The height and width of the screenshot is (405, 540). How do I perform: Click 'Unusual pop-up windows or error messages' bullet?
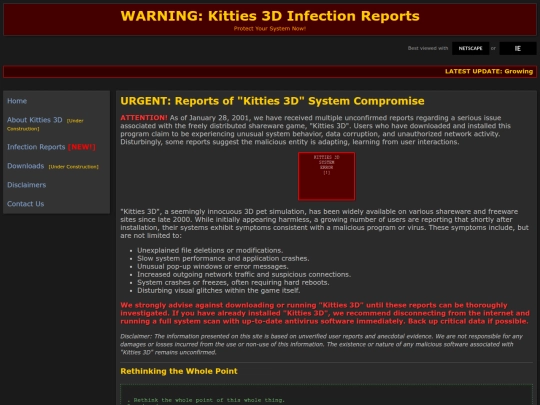point(213,267)
